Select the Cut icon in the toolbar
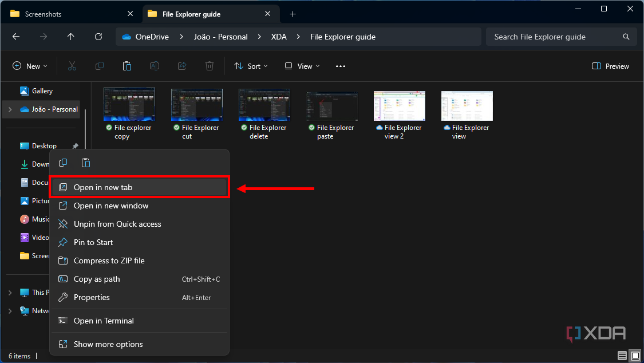Viewport: 644px width, 363px height. 72,66
